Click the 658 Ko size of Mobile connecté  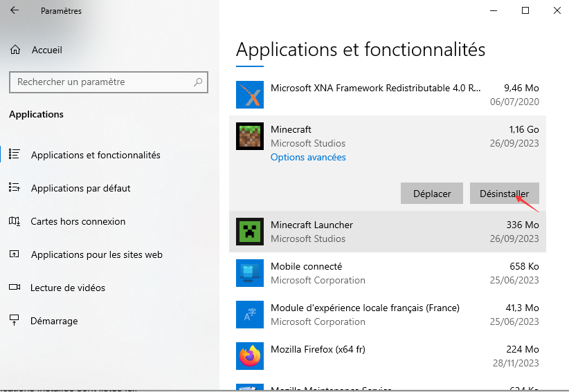524,266
